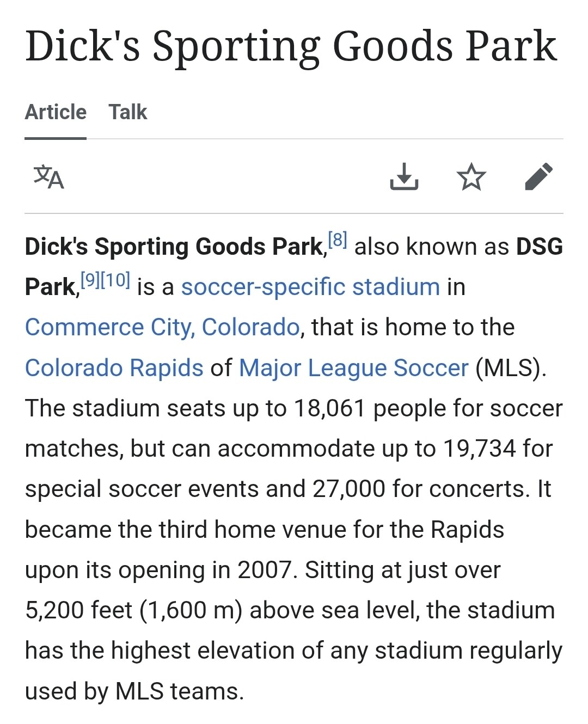Jump to citation reference [10]

[115, 280]
